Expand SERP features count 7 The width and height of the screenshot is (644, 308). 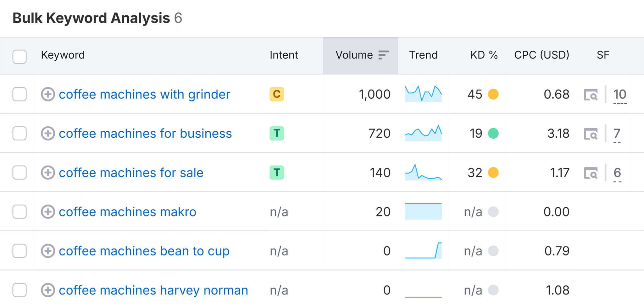pos(617,134)
